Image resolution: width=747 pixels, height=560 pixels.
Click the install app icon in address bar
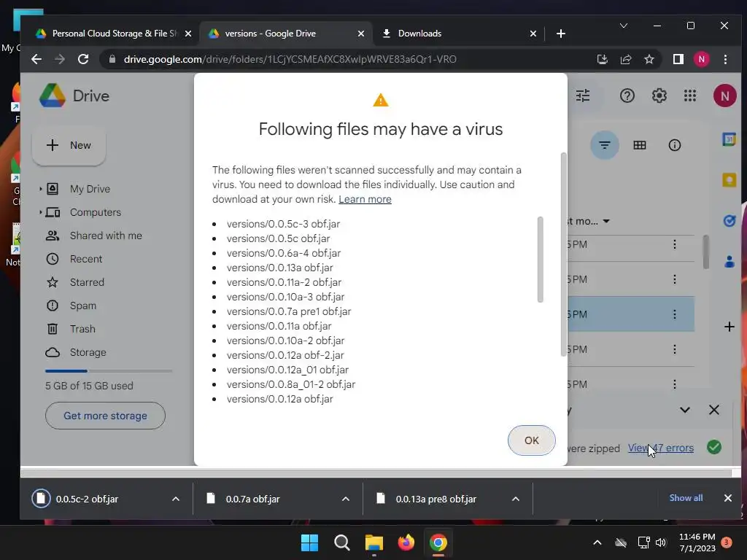tap(602, 59)
